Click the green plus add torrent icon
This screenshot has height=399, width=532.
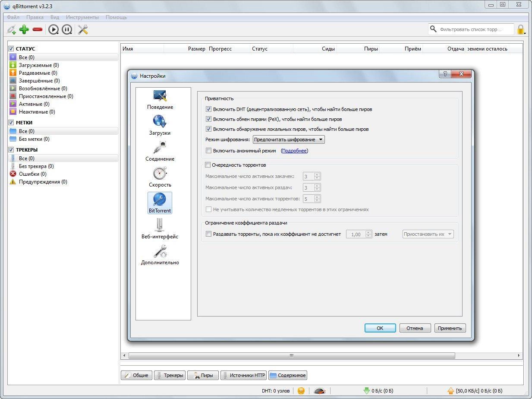pos(24,29)
